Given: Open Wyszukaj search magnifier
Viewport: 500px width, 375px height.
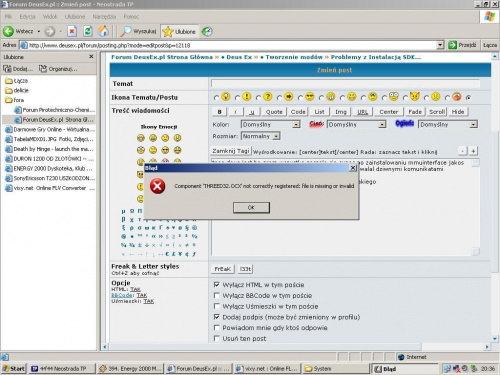Looking at the screenshot, I should [138, 31].
